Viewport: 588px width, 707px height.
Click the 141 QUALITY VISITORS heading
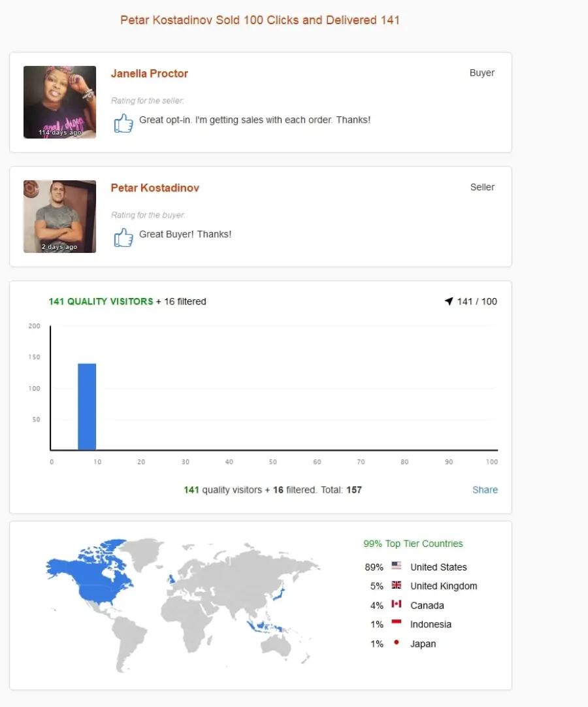click(x=101, y=301)
